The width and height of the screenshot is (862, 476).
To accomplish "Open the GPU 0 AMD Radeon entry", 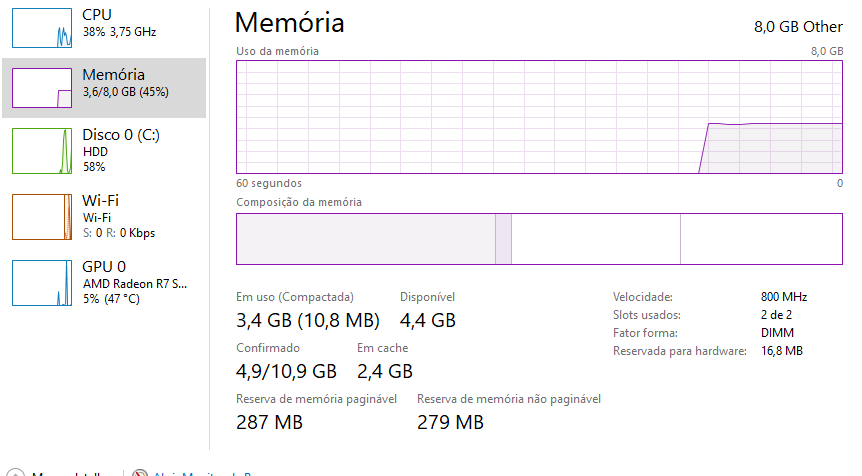I will tap(104, 283).
